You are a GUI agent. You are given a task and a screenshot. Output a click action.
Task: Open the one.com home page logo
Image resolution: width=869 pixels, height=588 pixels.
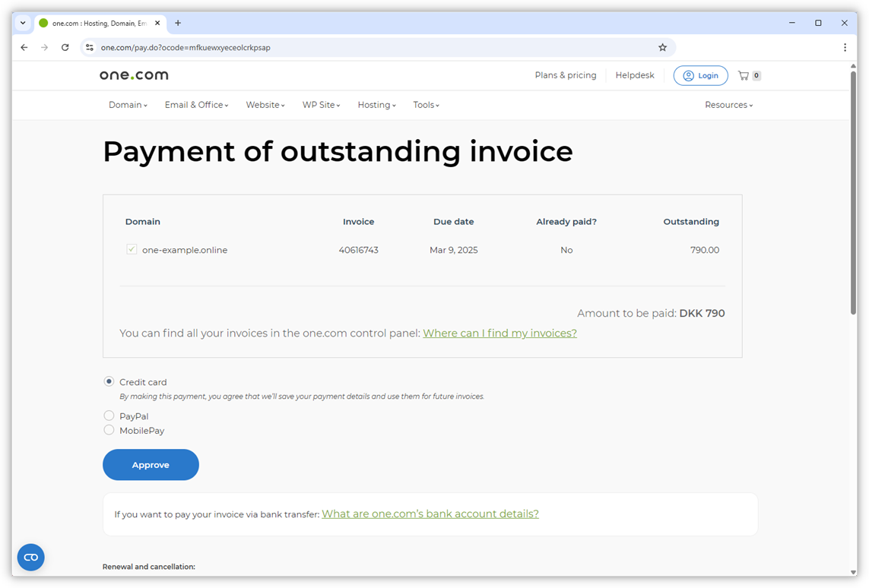point(133,74)
